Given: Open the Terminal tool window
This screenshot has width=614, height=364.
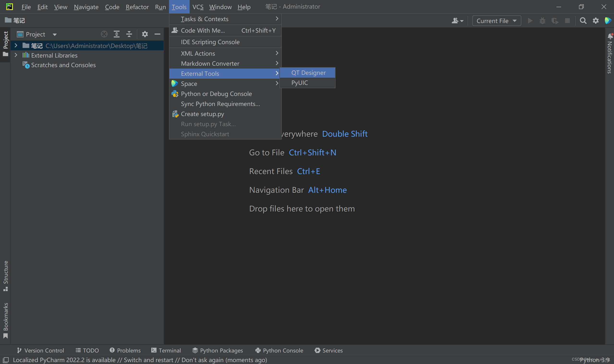Looking at the screenshot, I should pos(166,350).
